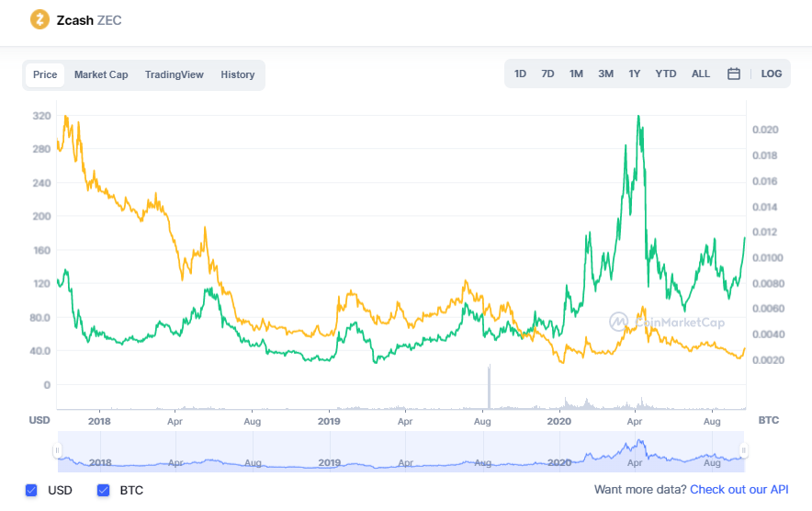Set chart range to 7D
This screenshot has height=511, width=812.
(547, 74)
